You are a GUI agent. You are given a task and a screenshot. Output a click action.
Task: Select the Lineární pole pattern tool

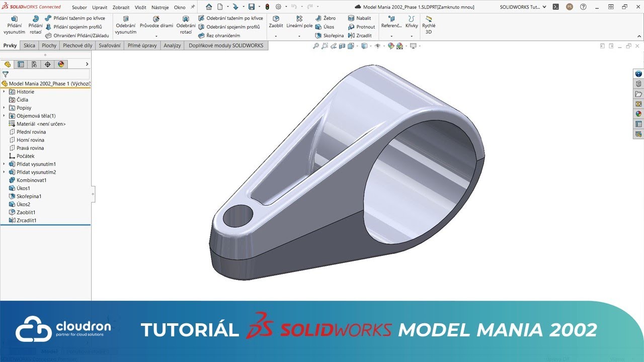pos(299,22)
